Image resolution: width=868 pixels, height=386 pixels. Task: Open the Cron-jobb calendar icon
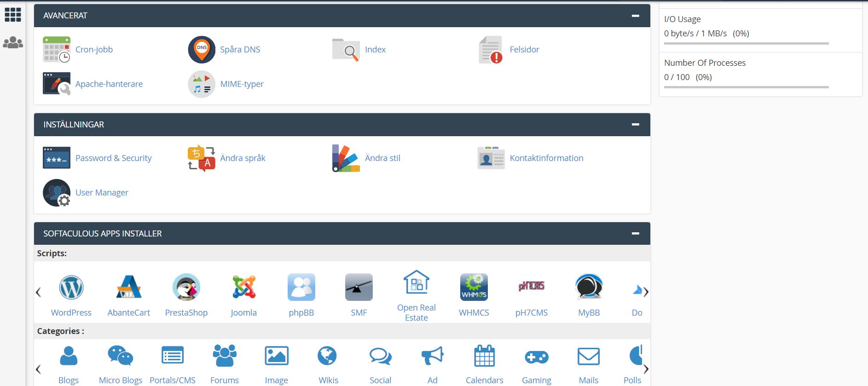tap(57, 50)
